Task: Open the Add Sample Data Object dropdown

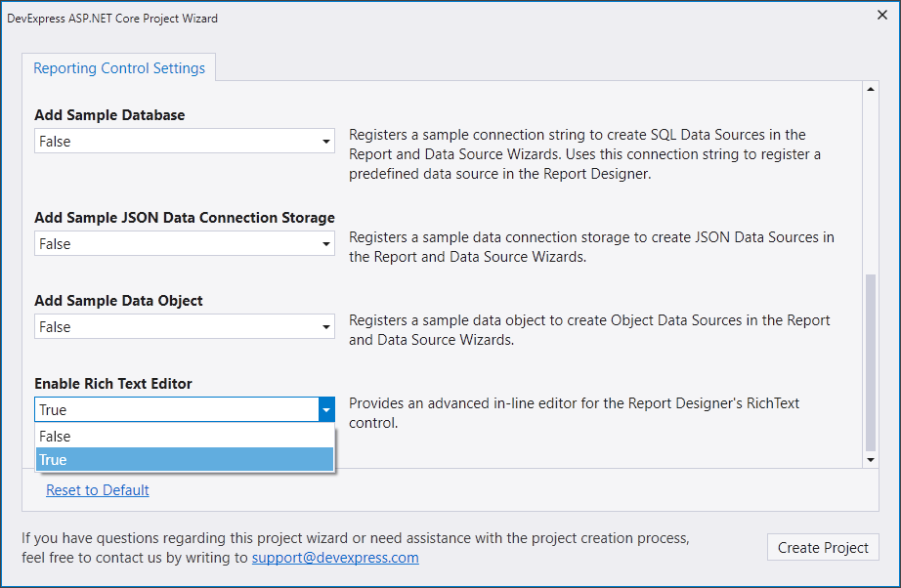Action: (185, 327)
